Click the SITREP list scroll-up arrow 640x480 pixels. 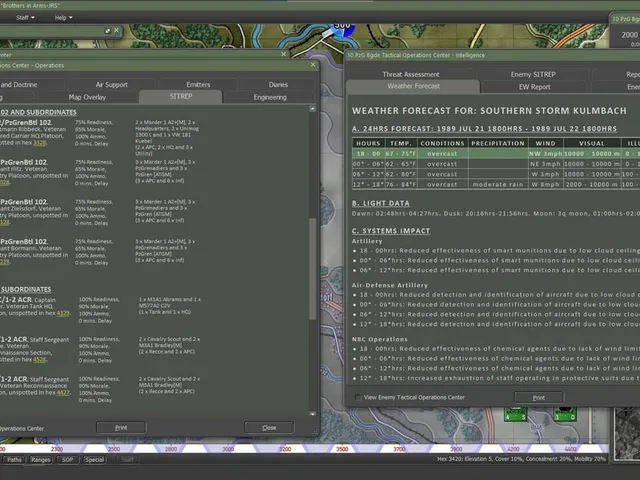coord(312,109)
